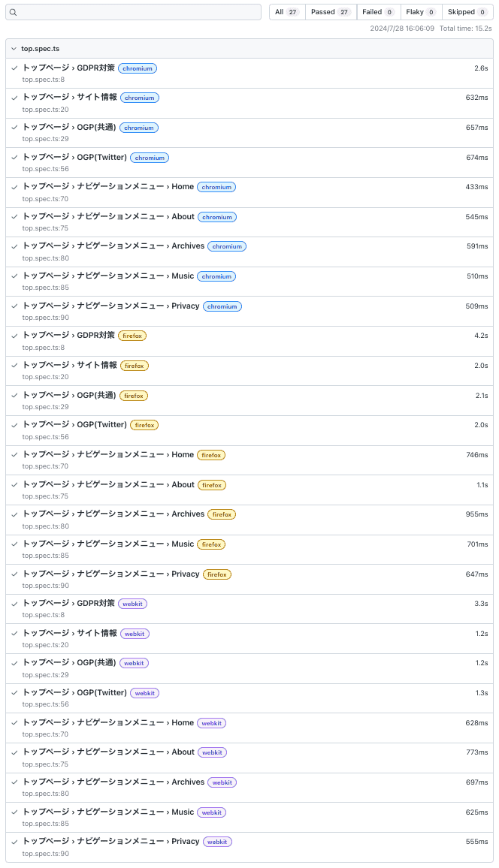Click passed checkmark icon of firefox Music test
The image size is (499, 868).
pyautogui.click(x=14, y=544)
